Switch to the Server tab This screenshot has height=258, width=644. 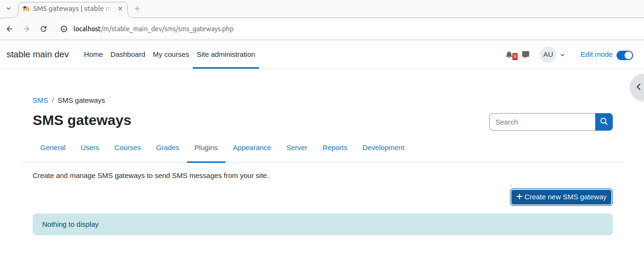click(297, 148)
